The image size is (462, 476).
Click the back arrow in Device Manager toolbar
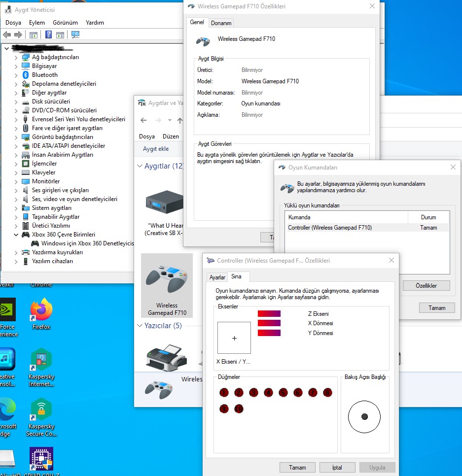tap(7, 35)
